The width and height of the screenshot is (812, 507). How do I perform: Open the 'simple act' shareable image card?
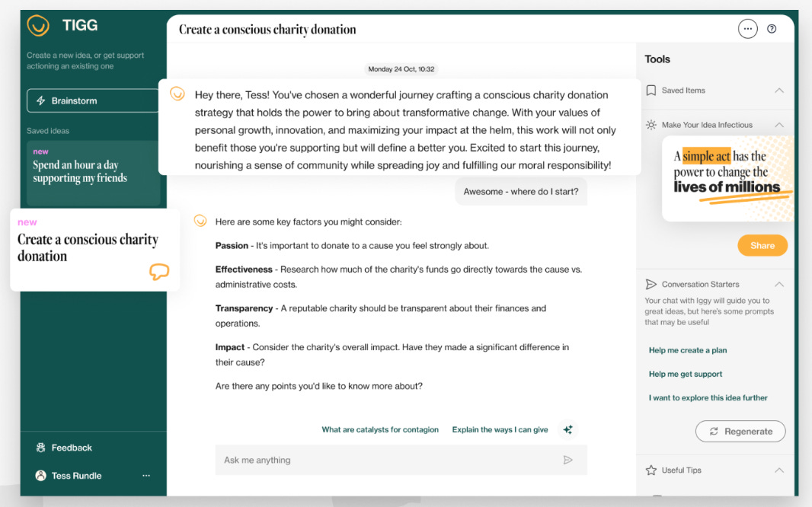pyautogui.click(x=727, y=178)
